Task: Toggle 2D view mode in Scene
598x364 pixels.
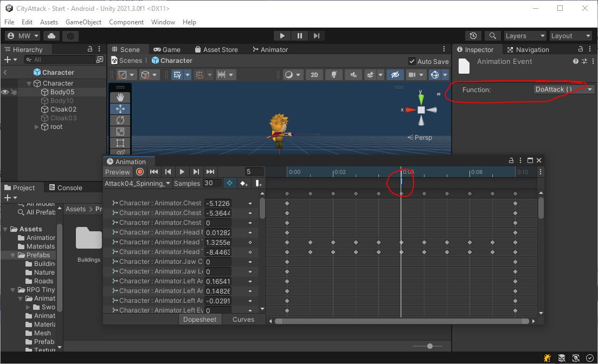Action: click(314, 75)
